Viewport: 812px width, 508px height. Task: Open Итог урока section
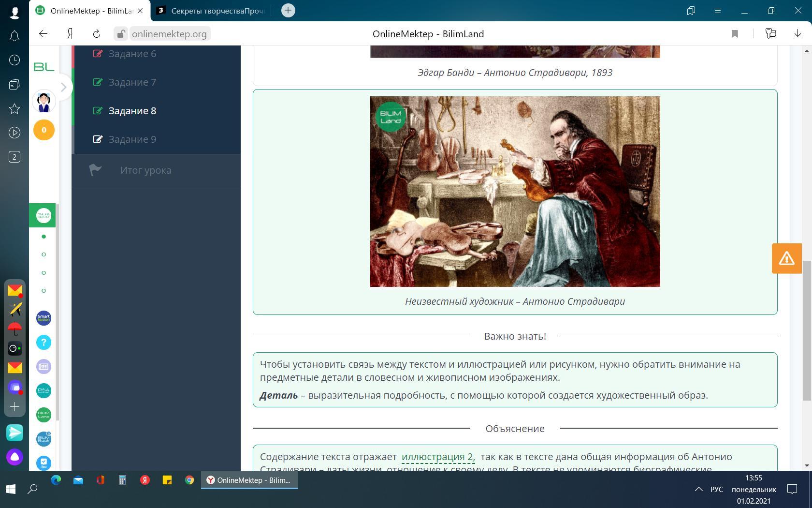coord(145,170)
